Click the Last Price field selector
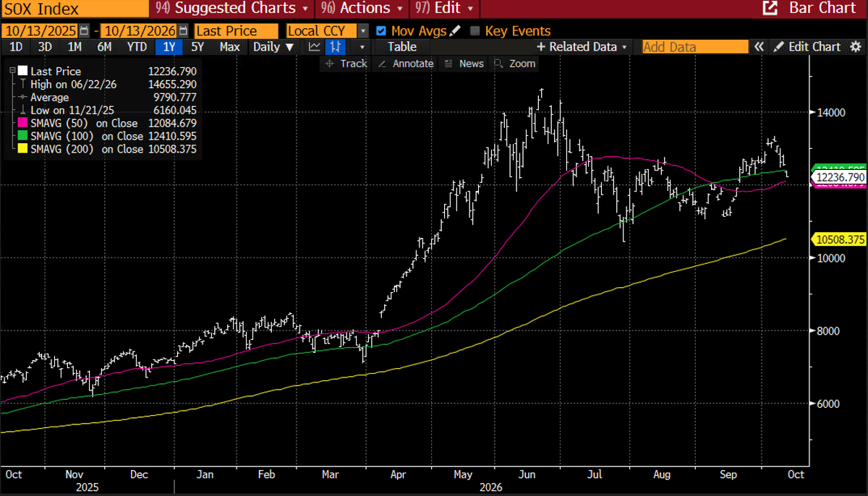 pyautogui.click(x=236, y=31)
